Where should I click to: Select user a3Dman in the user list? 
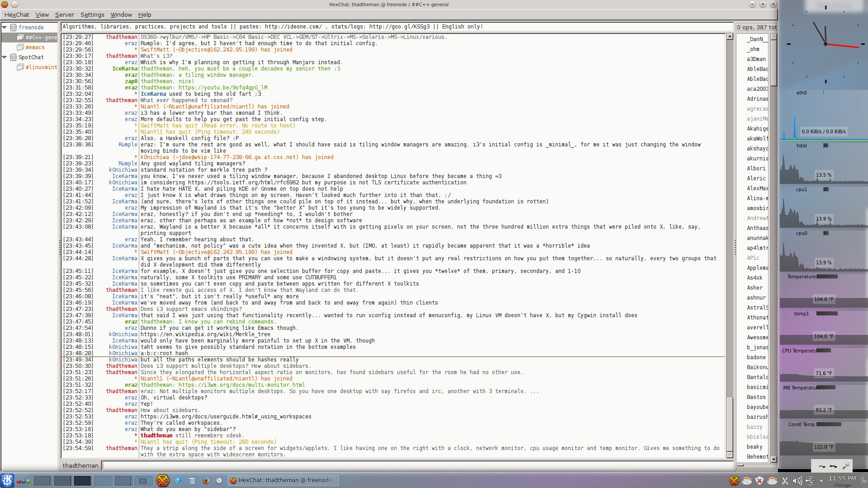[x=756, y=59]
